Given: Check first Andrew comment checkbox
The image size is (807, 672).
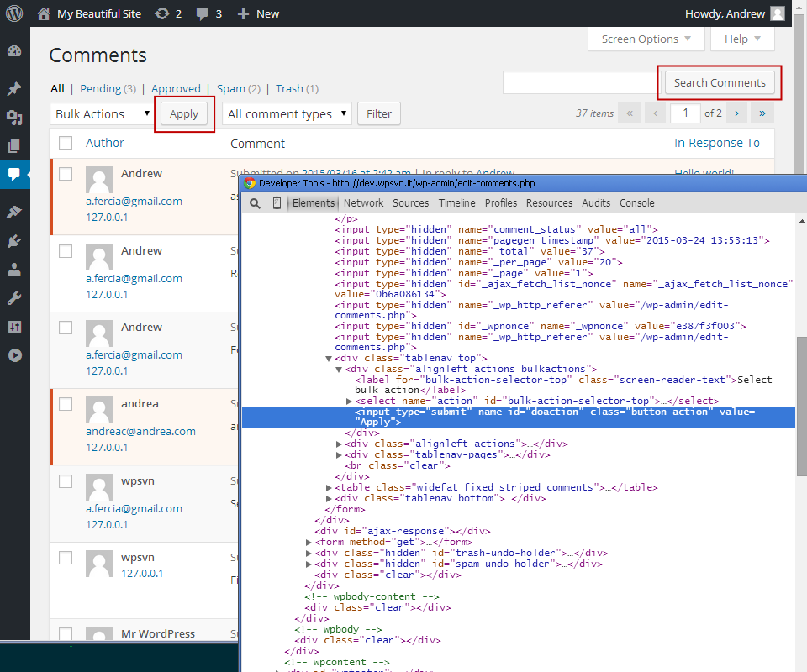Looking at the screenshot, I should 66,174.
